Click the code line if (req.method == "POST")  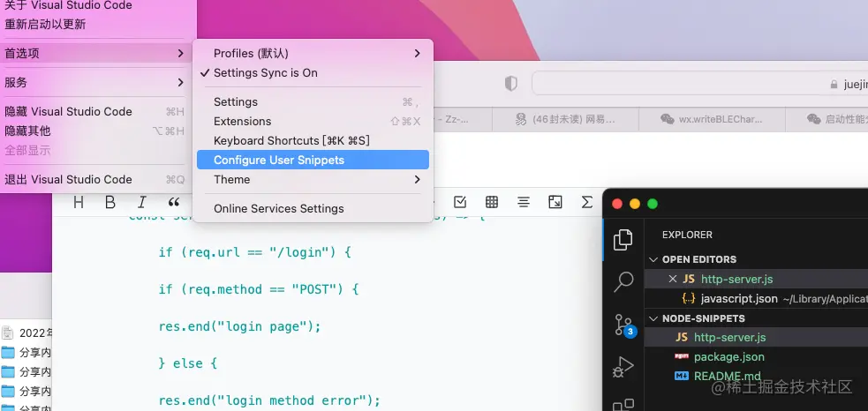[259, 288]
